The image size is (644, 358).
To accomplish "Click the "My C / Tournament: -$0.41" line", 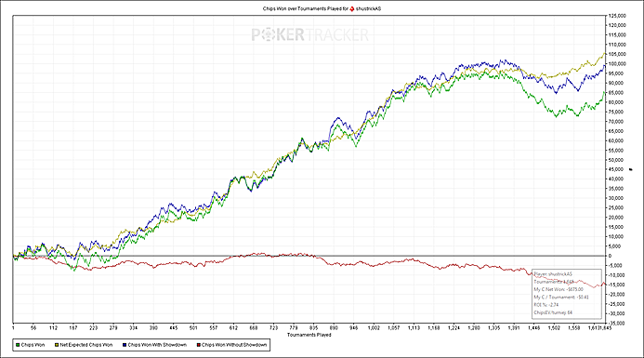I will tap(561, 297).
